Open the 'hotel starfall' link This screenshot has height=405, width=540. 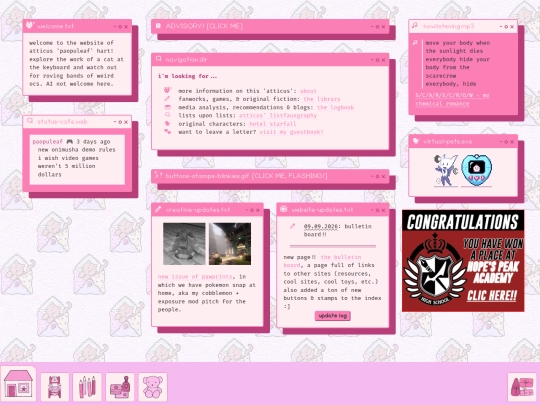(x=273, y=124)
